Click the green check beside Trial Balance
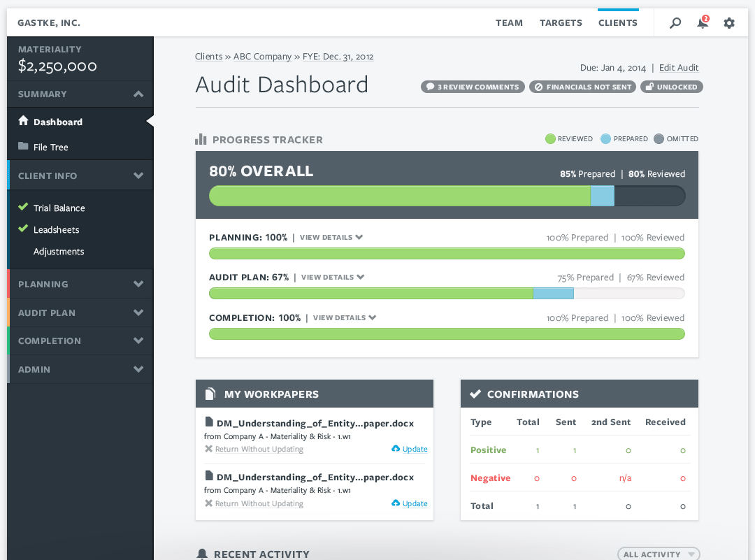Image resolution: width=755 pixels, height=560 pixels. coord(24,208)
